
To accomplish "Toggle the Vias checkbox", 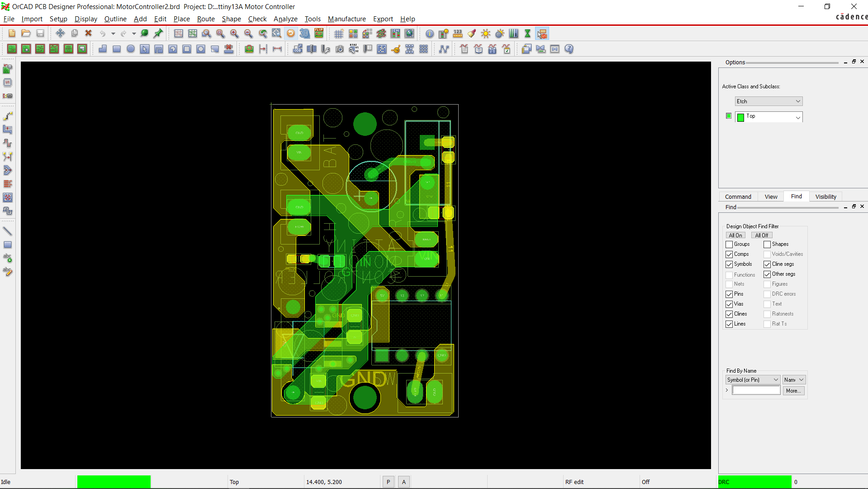I will (729, 304).
